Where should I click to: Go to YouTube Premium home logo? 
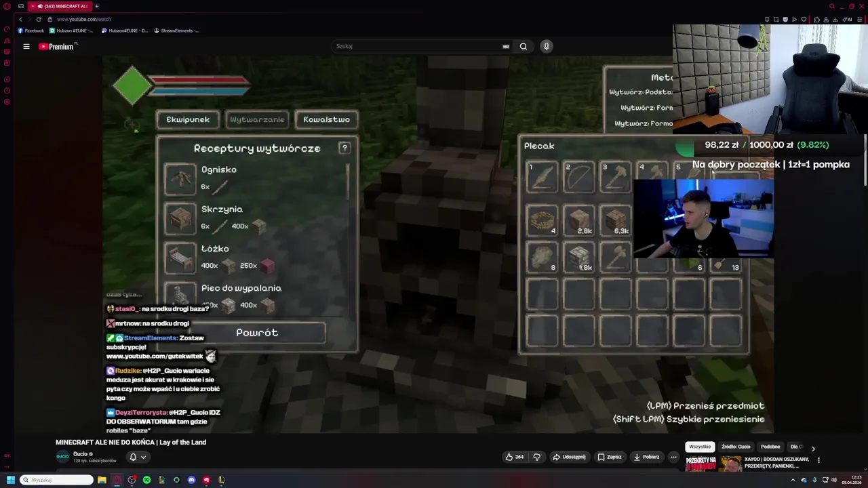pyautogui.click(x=57, y=47)
